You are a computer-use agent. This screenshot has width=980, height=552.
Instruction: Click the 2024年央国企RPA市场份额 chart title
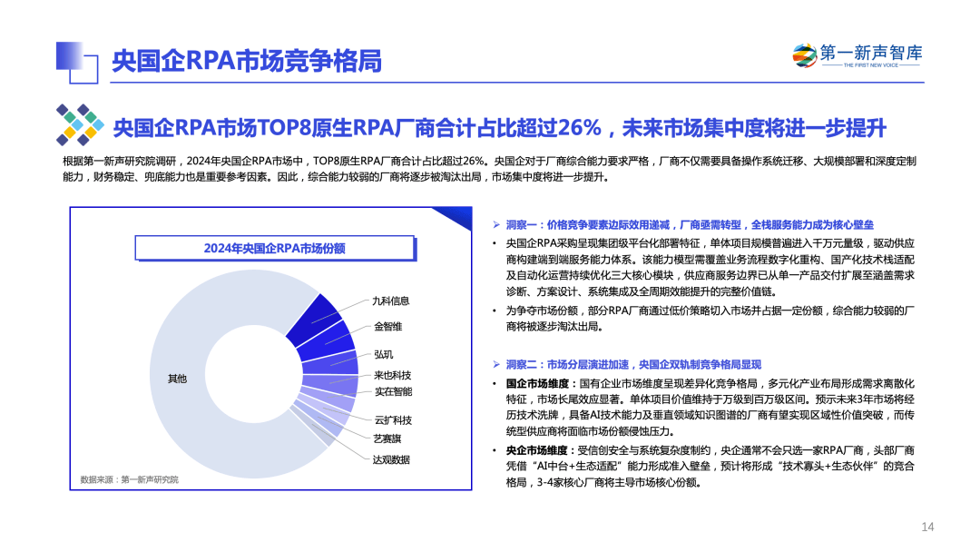[x=273, y=248]
